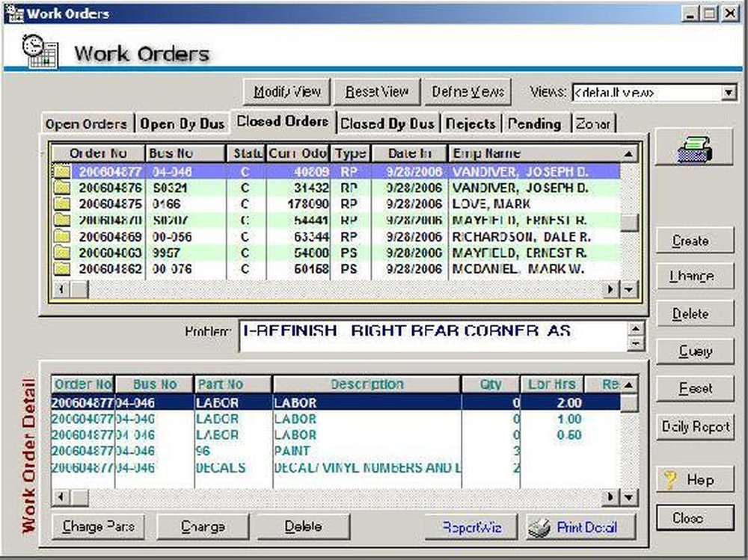Click orders list scroll up arrow

click(629, 153)
